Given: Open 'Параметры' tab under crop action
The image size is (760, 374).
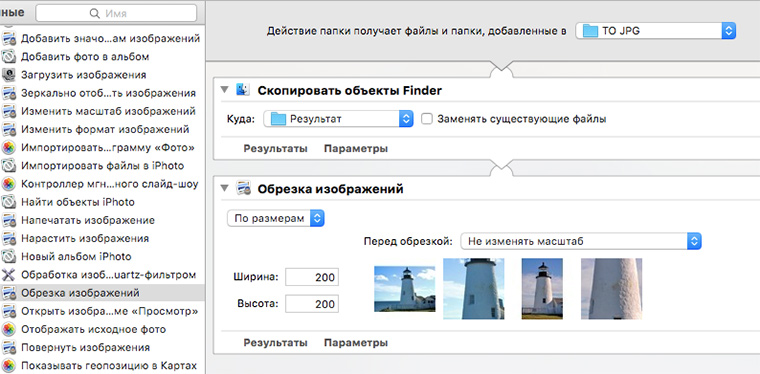Looking at the screenshot, I should click(x=356, y=343).
